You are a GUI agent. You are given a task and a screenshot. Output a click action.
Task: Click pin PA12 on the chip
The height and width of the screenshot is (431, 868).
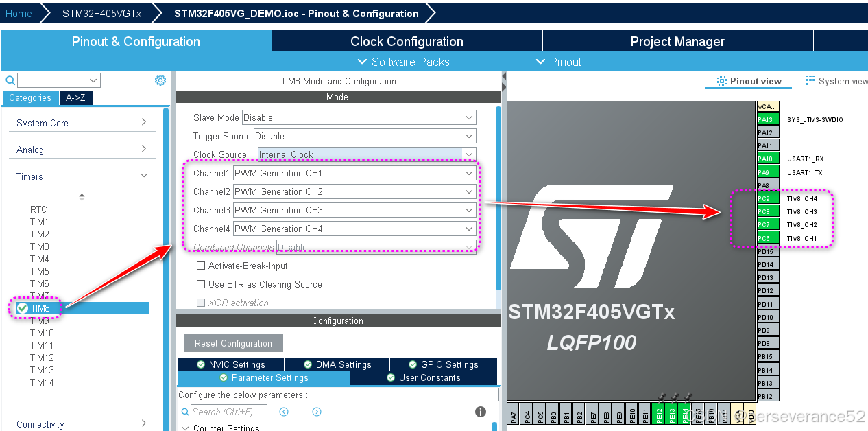coord(768,132)
